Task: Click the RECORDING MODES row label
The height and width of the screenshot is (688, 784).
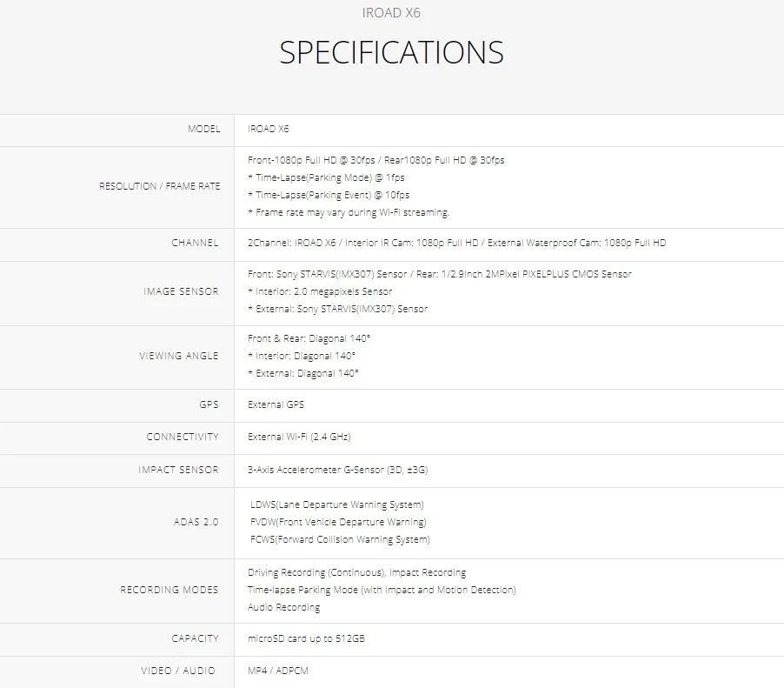Action: point(169,590)
